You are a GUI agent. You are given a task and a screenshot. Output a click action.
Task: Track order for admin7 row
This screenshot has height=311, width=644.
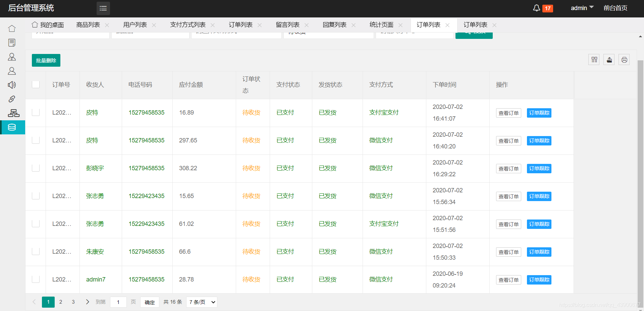539,280
